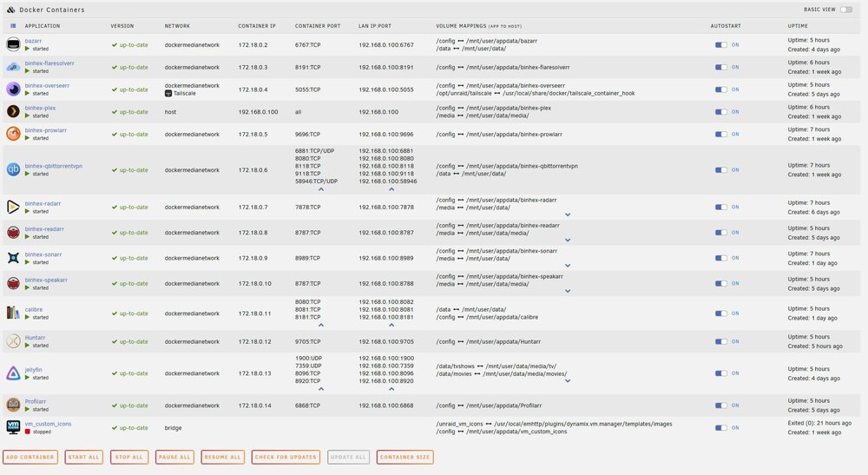Click the bazarr container icon

coord(13,44)
